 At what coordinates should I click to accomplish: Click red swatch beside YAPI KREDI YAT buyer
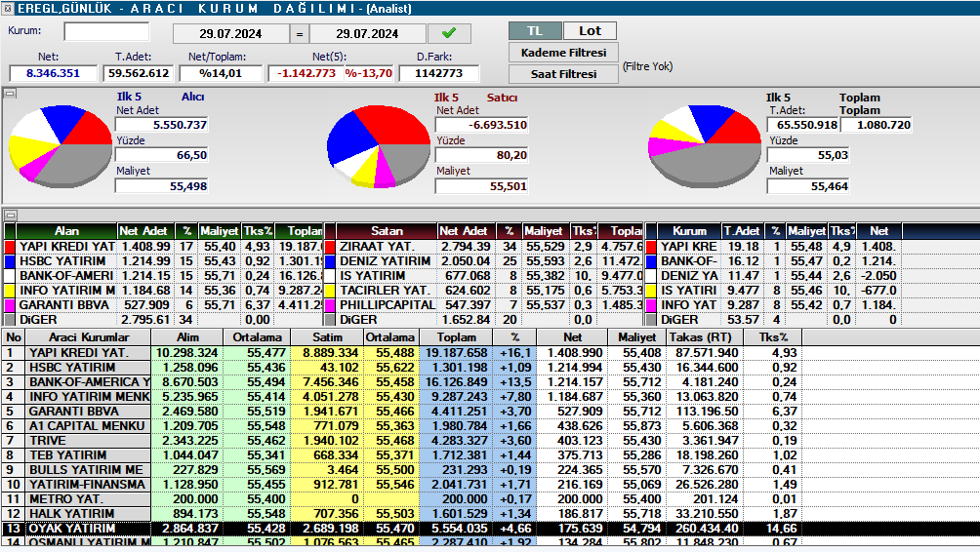click(10, 247)
